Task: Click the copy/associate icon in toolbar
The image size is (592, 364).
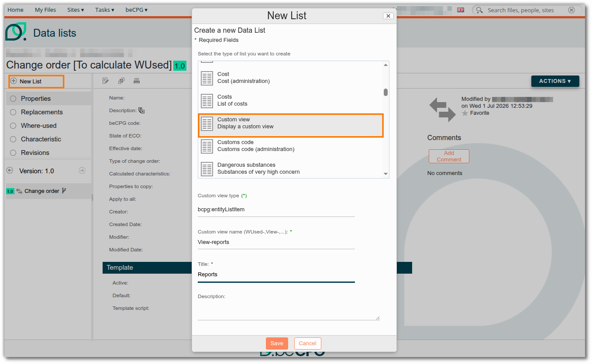Action: pos(121,81)
